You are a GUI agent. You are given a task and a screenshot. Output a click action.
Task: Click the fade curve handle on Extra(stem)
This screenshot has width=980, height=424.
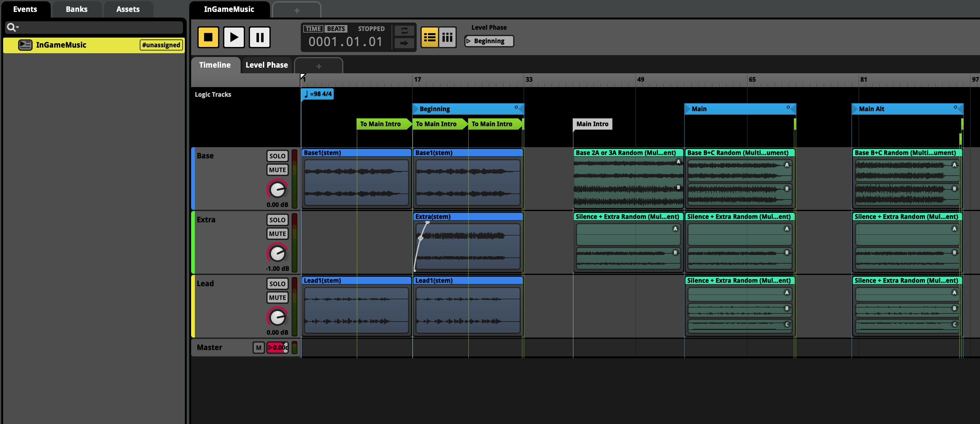coord(420,238)
